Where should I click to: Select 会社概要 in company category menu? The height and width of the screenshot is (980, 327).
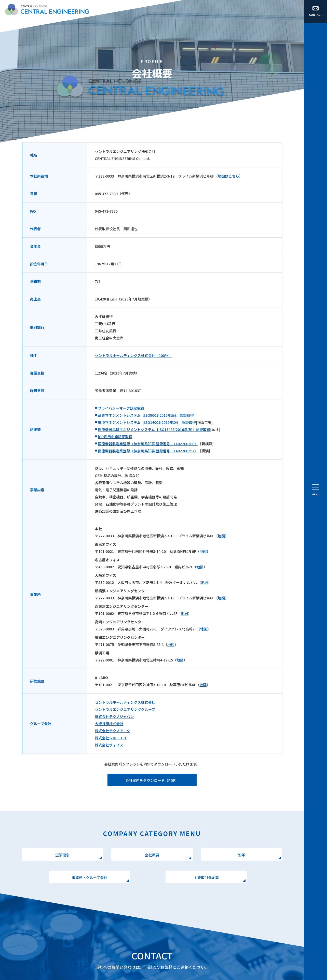pyautogui.click(x=152, y=855)
